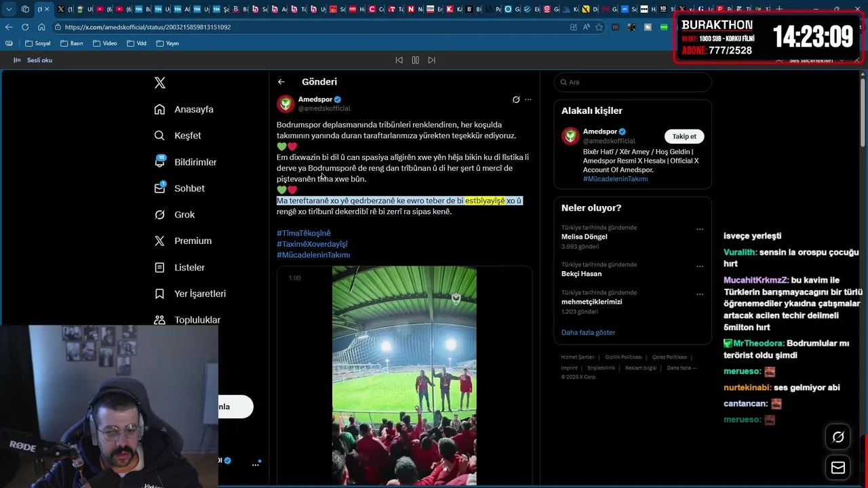Go back with Gönderi back arrow
The width and height of the screenshot is (868, 488).
[x=281, y=81]
